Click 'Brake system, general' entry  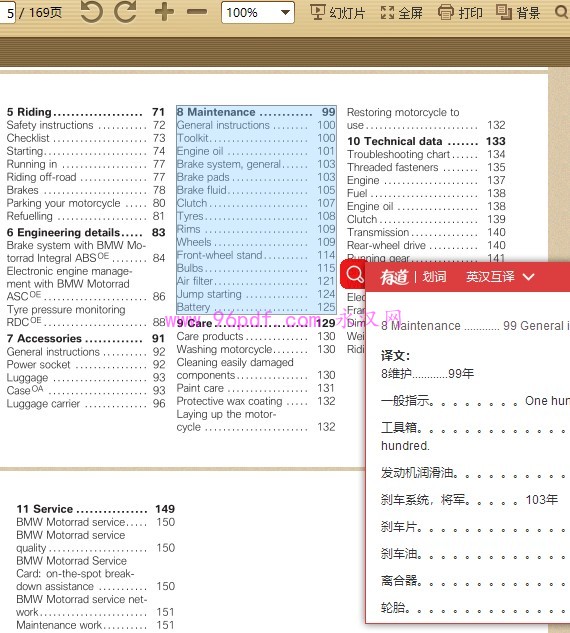(256, 164)
